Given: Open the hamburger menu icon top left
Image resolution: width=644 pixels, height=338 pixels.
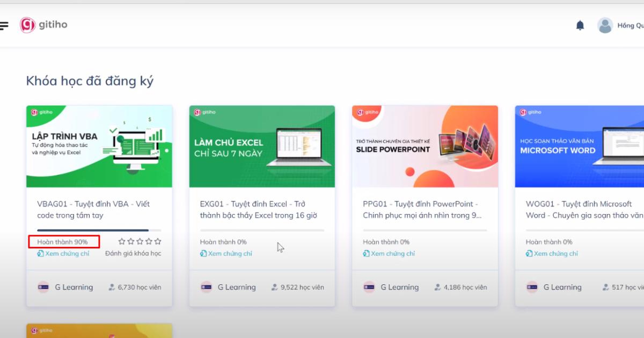Looking at the screenshot, I should (x=4, y=25).
